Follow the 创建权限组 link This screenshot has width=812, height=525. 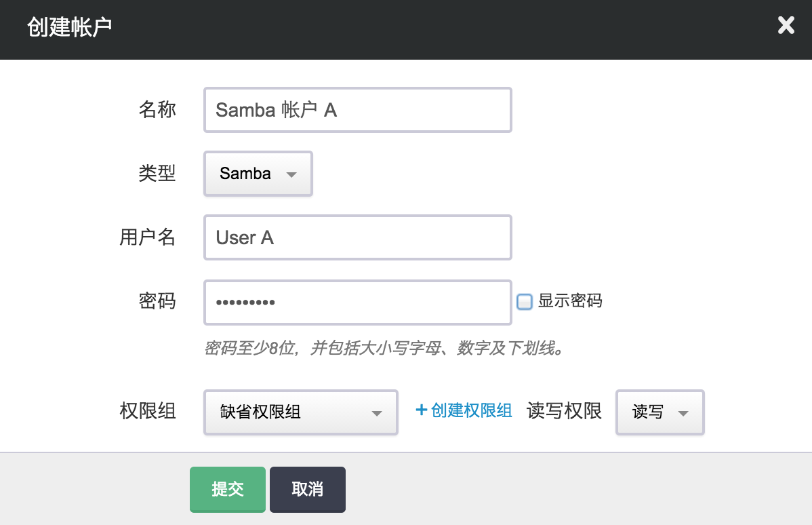(x=471, y=410)
